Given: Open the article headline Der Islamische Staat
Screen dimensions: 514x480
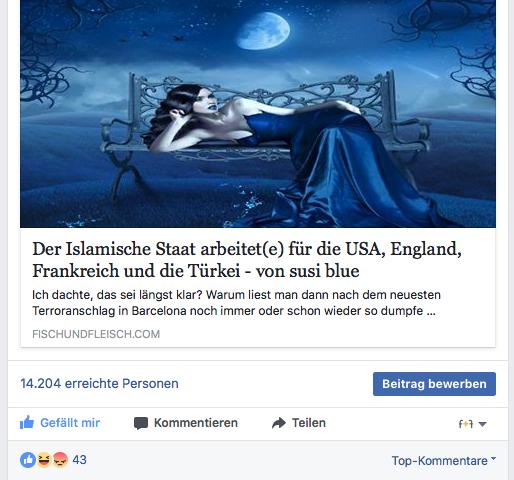Looking at the screenshot, I should (247, 260).
